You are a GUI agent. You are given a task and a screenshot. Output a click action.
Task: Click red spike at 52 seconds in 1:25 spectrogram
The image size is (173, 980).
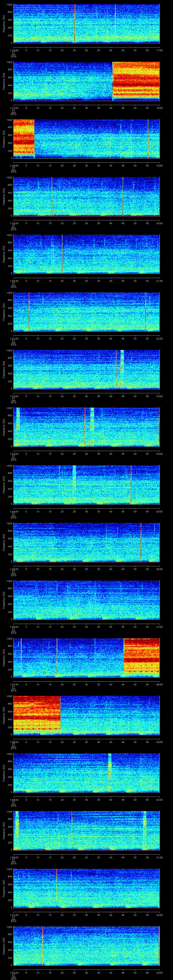(141, 543)
